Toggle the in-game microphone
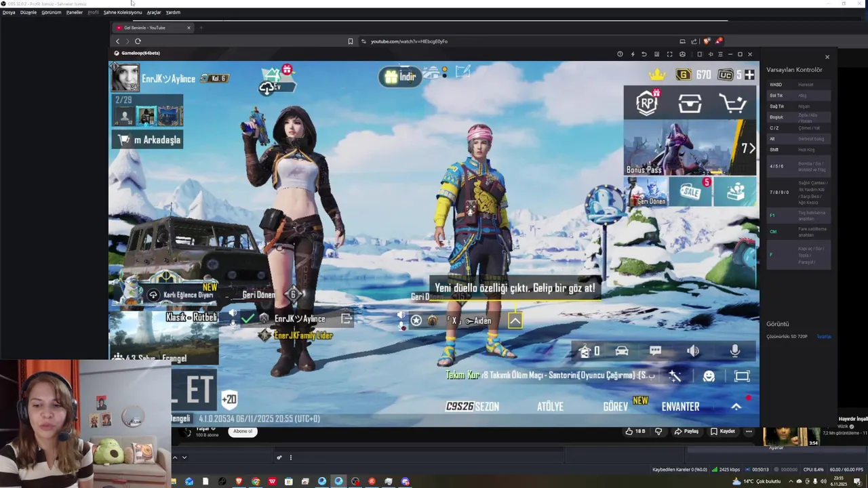 click(x=734, y=350)
